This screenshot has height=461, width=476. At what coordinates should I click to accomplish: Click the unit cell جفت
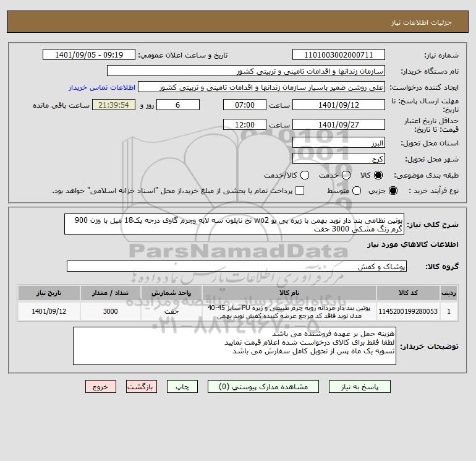coord(171,311)
